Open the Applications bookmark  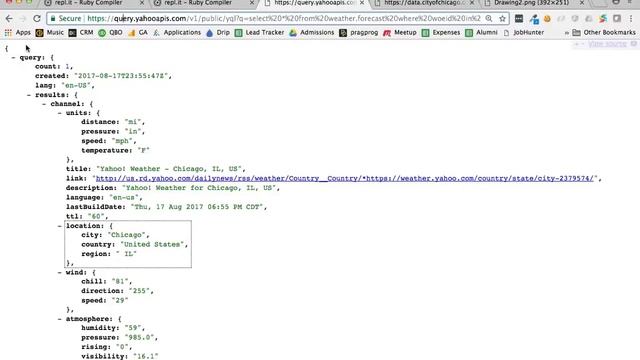click(177, 33)
